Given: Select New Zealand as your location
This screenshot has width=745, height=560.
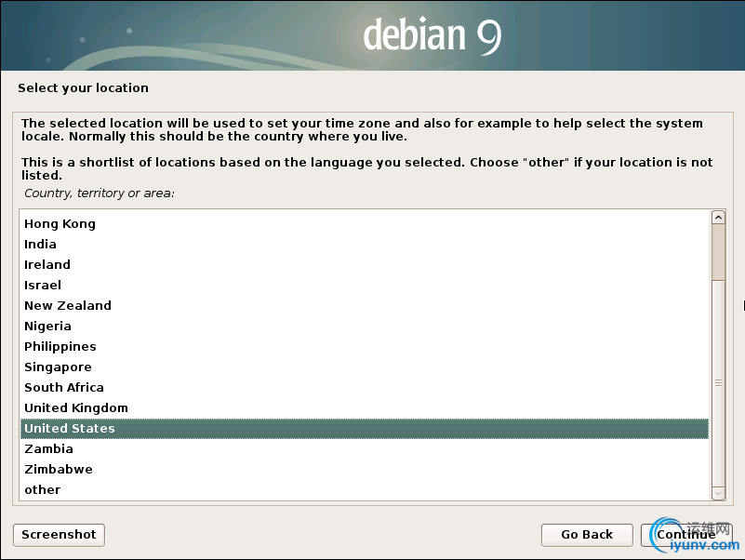Looking at the screenshot, I should click(365, 306).
